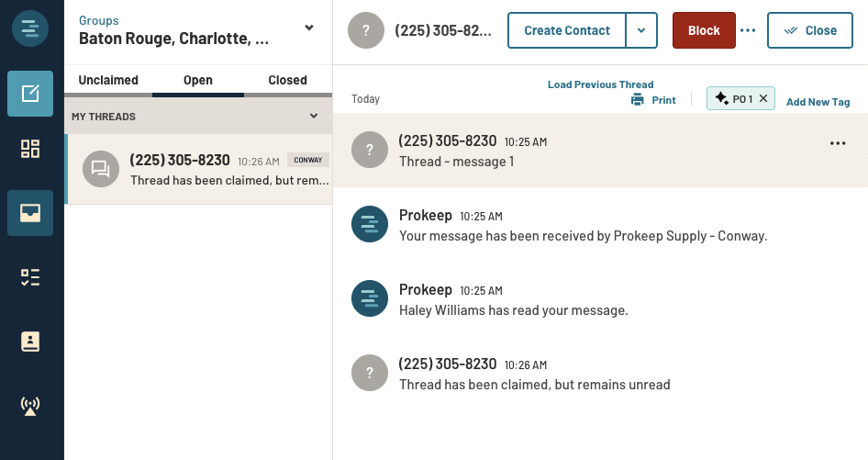
Task: Open the compose new message icon
Action: [x=30, y=94]
